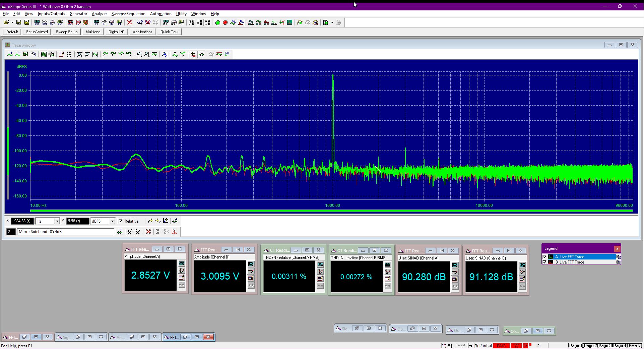Click the save floppy disk icon
The height and width of the screenshot is (349, 644).
pyautogui.click(x=19, y=22)
